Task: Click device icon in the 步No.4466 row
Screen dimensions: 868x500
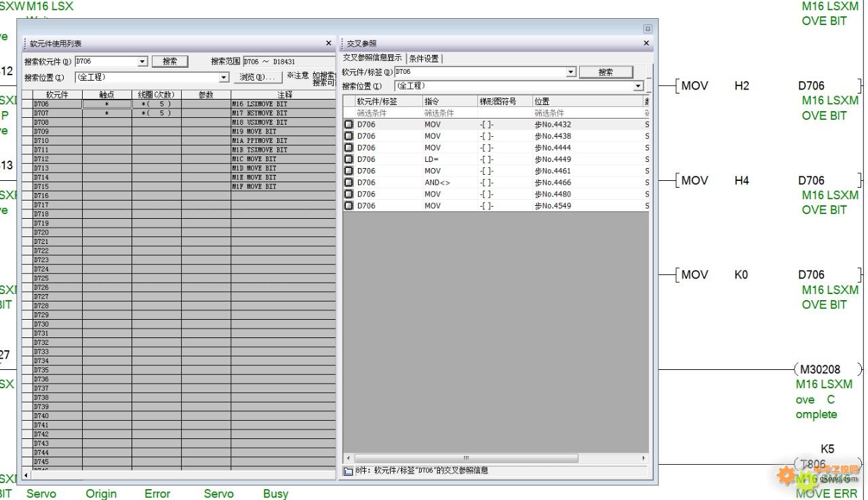Action: pyautogui.click(x=349, y=182)
